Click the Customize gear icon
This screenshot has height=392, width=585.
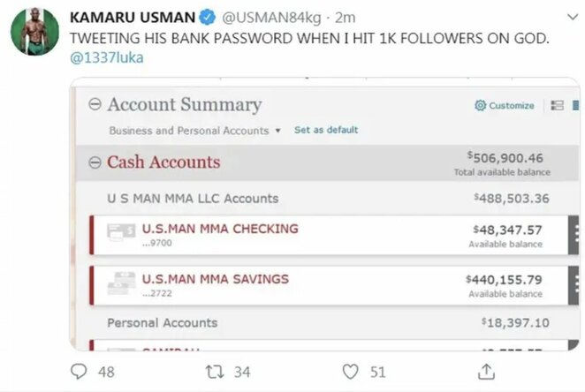click(x=480, y=106)
